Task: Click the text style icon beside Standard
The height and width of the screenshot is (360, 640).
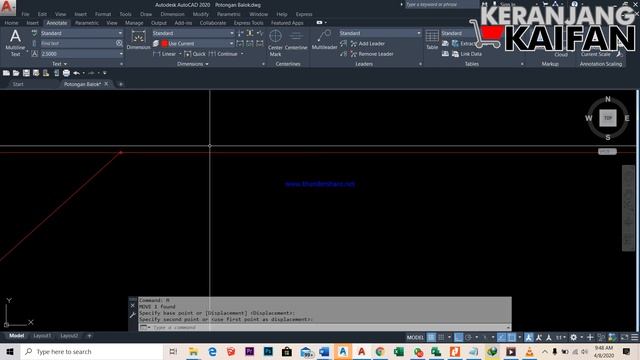Action: 34,33
